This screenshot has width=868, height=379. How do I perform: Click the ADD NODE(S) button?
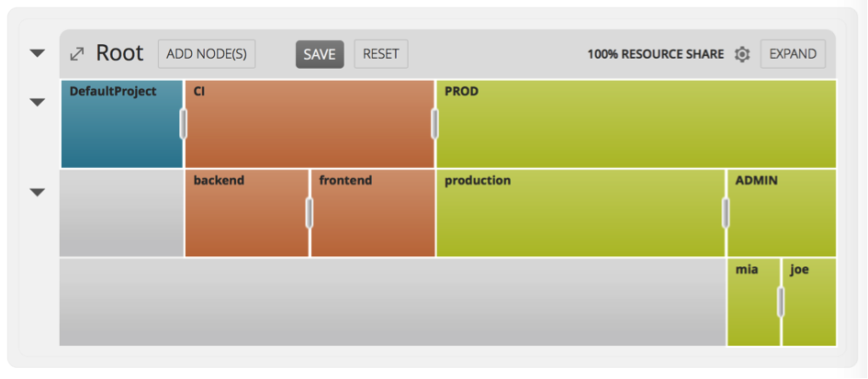coord(207,53)
